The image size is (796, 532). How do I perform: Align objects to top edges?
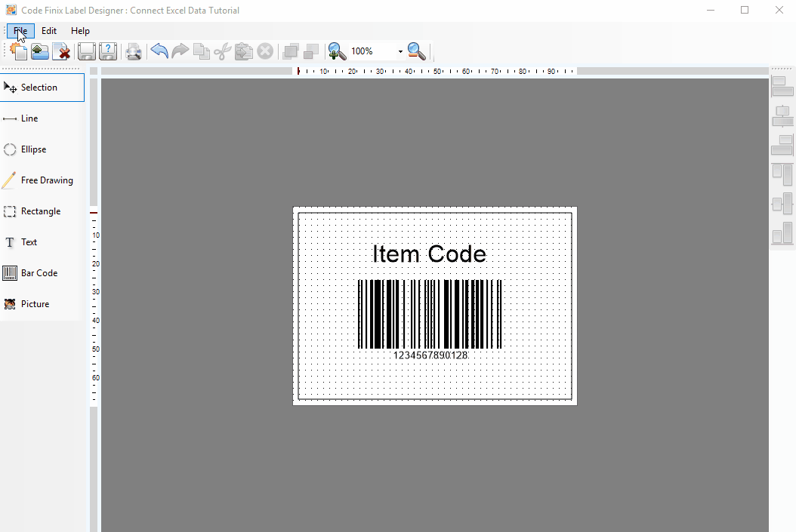pos(782,174)
